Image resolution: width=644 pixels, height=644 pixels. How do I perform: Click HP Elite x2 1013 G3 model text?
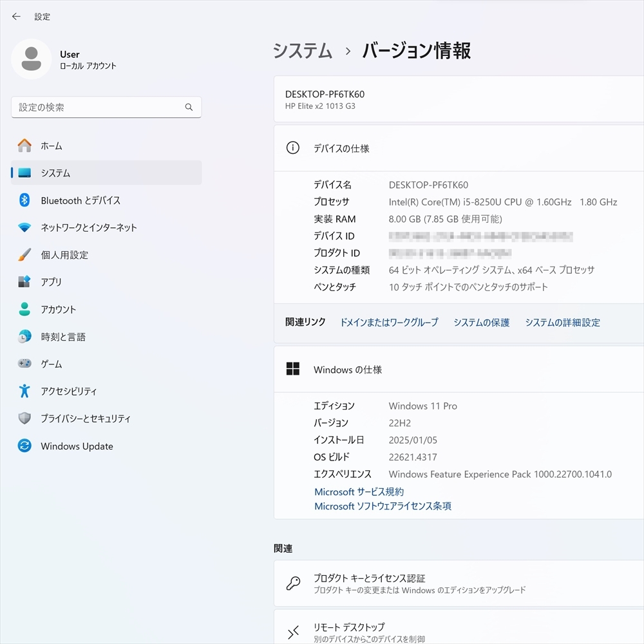(x=320, y=106)
